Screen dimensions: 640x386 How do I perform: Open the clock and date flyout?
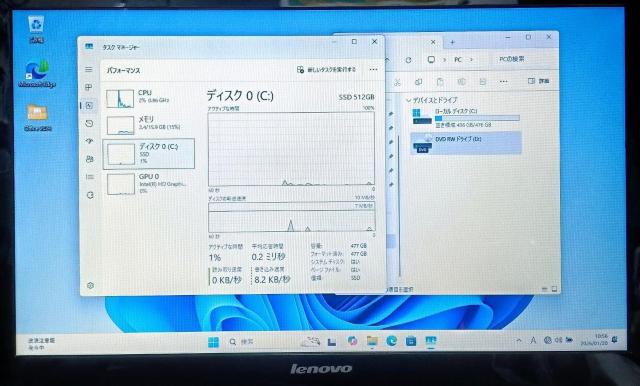(594, 339)
